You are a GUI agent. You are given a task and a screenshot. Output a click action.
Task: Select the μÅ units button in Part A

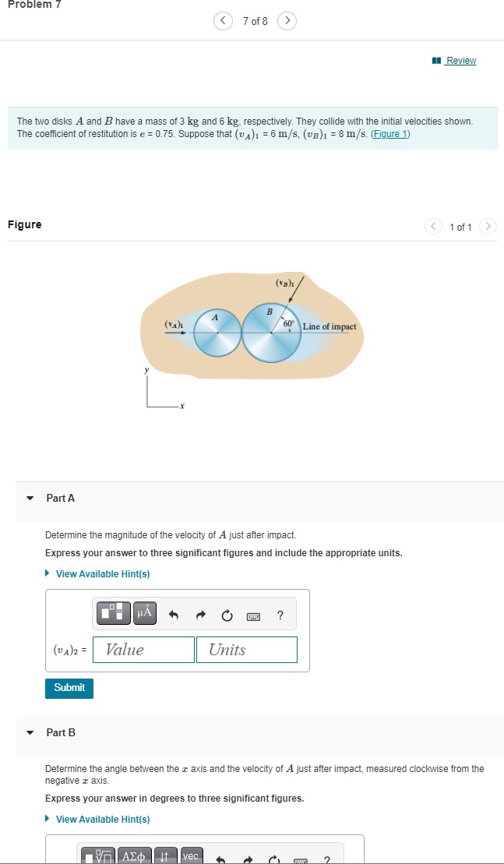pos(143,613)
